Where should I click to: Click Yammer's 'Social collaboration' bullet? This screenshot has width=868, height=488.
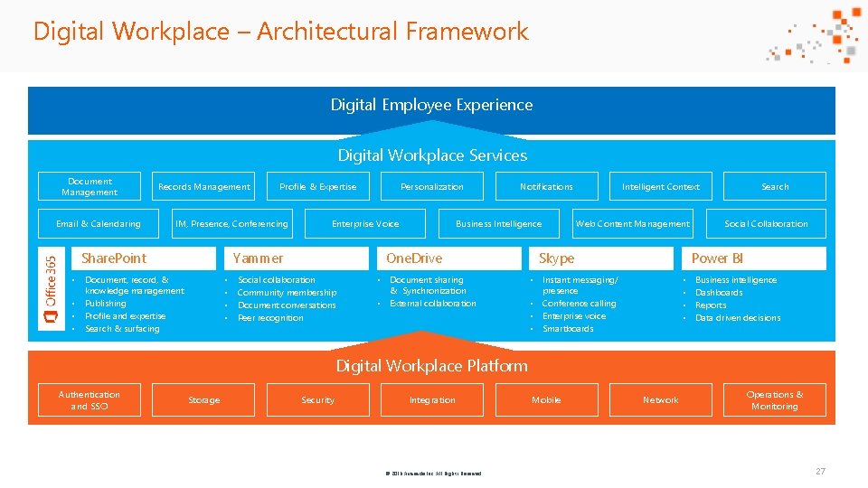(277, 280)
